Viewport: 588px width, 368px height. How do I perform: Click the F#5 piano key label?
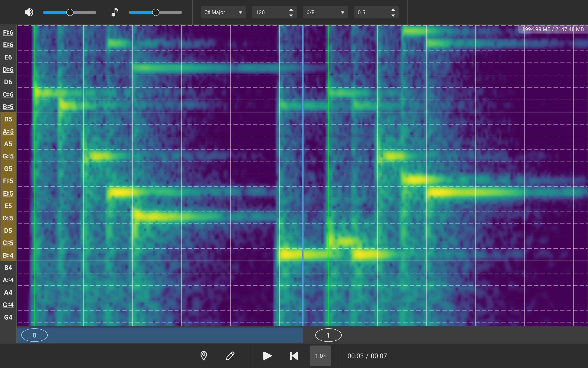click(x=8, y=181)
